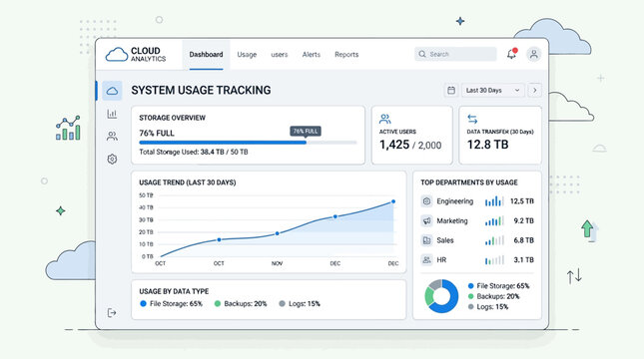Click the Active Users people icon

[384, 119]
